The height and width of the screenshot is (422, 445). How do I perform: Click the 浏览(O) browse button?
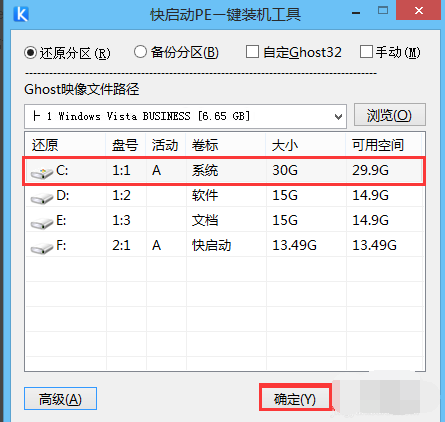click(390, 115)
